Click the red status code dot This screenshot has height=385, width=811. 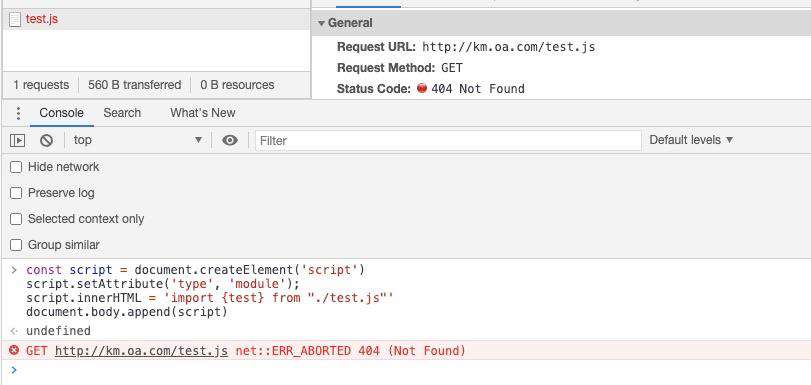pos(422,88)
